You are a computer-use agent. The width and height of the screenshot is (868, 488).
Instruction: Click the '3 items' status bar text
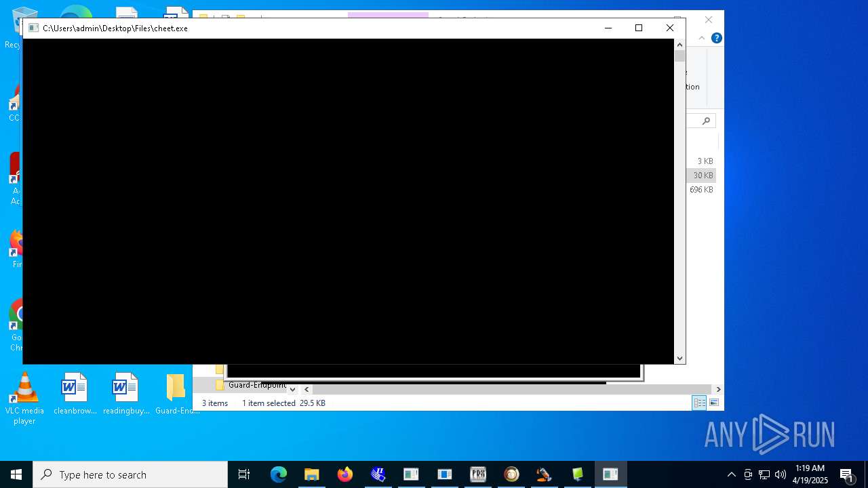click(215, 403)
